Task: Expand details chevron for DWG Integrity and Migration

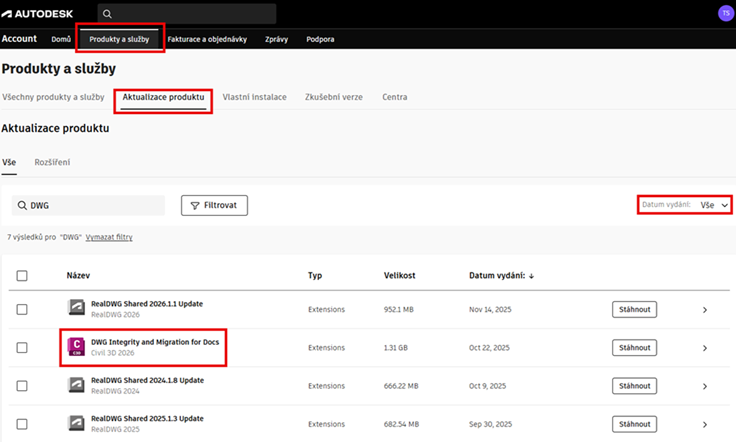Action: pos(705,348)
